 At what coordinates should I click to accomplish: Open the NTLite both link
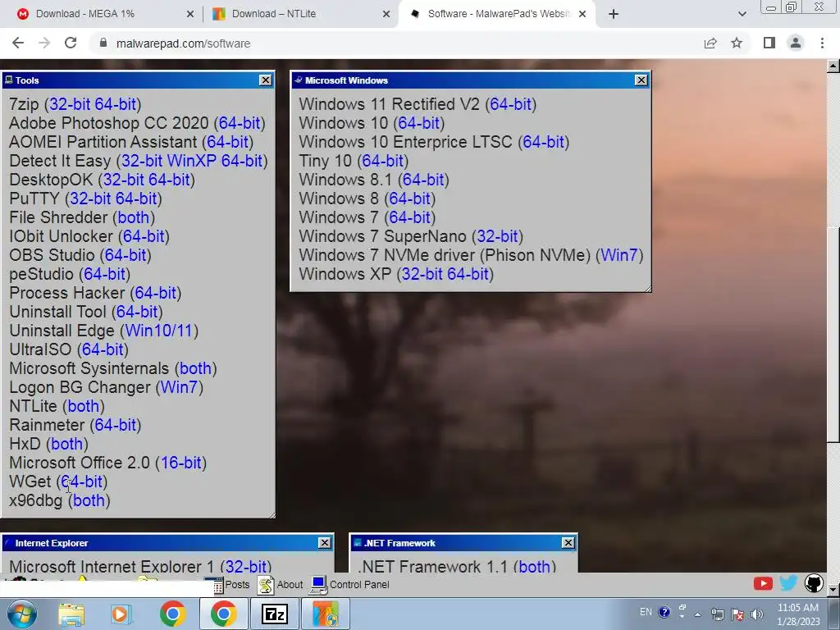[84, 405]
